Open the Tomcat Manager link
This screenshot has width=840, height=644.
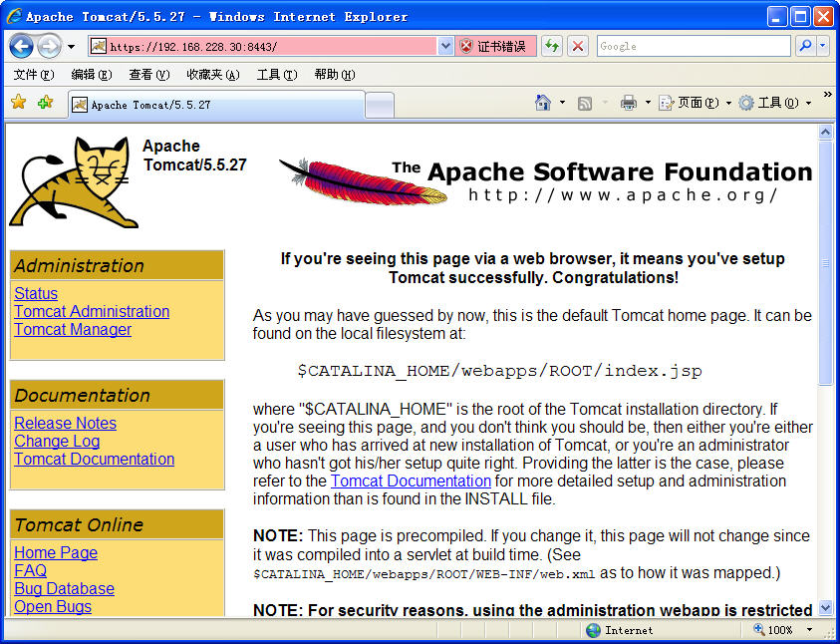[x=73, y=330]
